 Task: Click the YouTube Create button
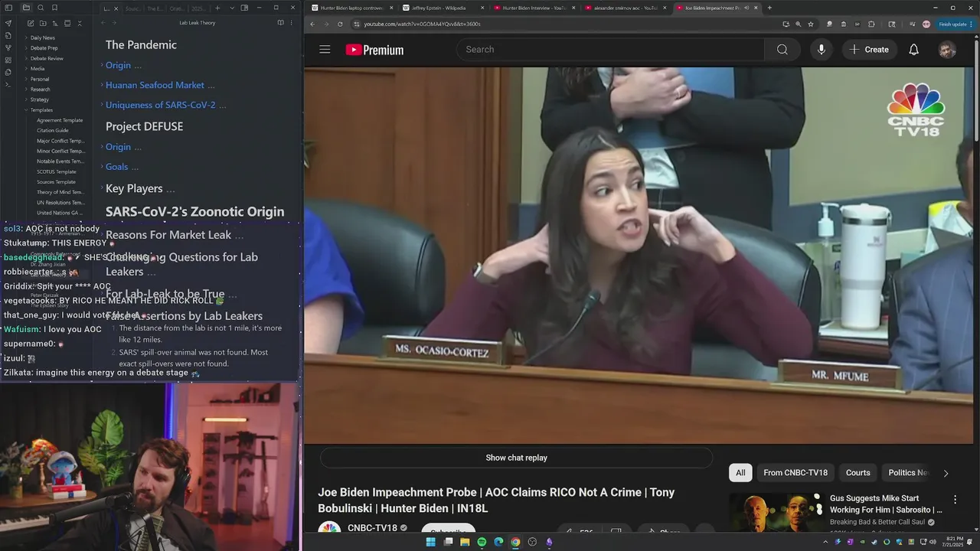(x=869, y=50)
